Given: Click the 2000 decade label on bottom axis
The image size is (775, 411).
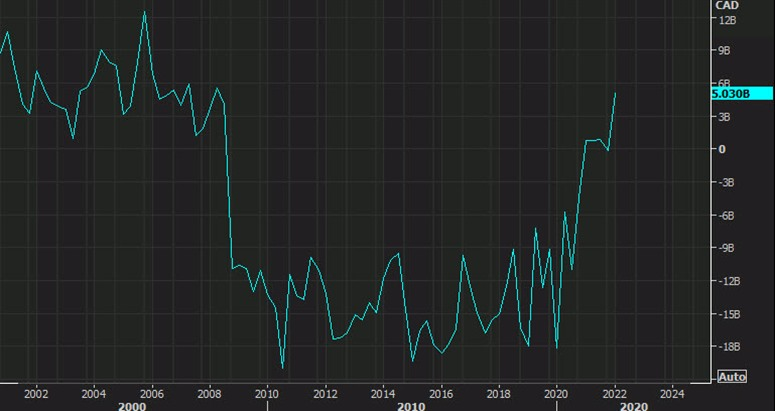Looking at the screenshot, I should pos(132,407).
